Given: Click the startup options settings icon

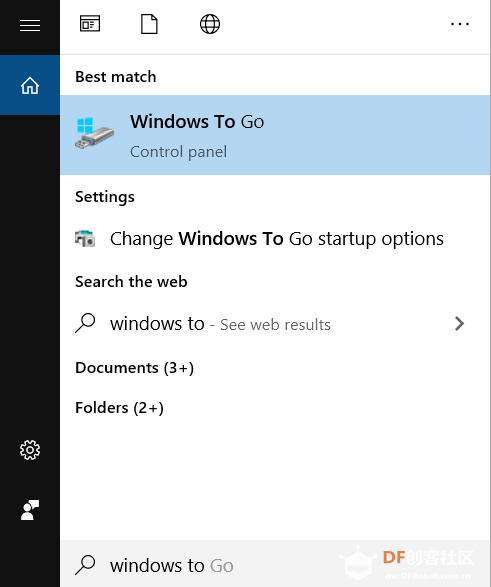Looking at the screenshot, I should (x=85, y=239).
